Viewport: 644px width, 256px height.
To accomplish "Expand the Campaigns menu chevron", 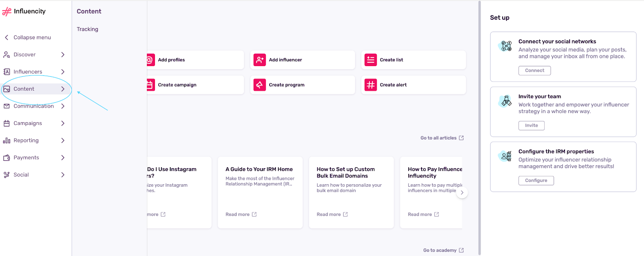I will tap(63, 123).
